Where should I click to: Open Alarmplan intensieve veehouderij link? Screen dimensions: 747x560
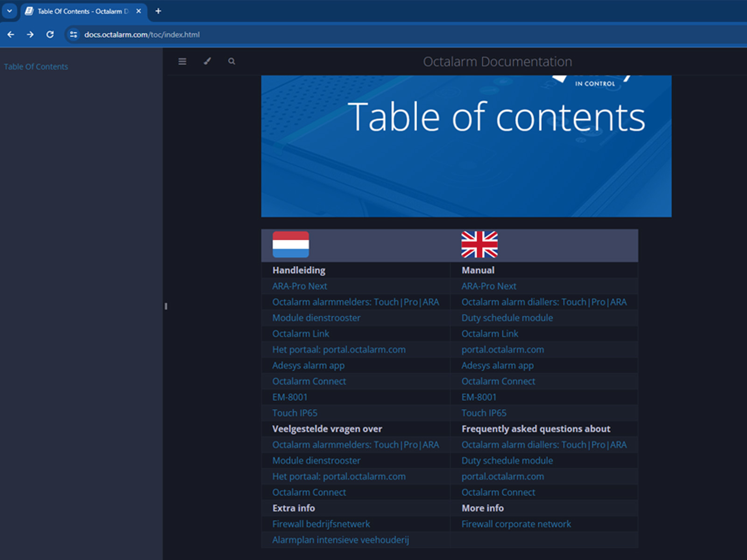(x=341, y=540)
